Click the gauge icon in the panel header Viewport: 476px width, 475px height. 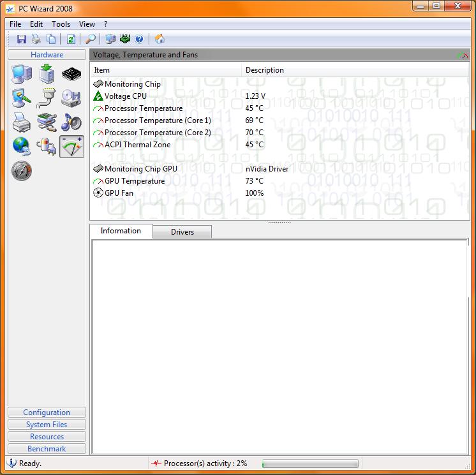(x=463, y=55)
